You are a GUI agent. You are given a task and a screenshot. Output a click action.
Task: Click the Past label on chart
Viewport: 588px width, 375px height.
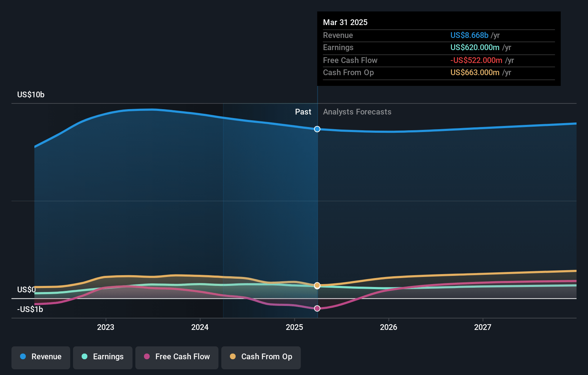pos(303,112)
